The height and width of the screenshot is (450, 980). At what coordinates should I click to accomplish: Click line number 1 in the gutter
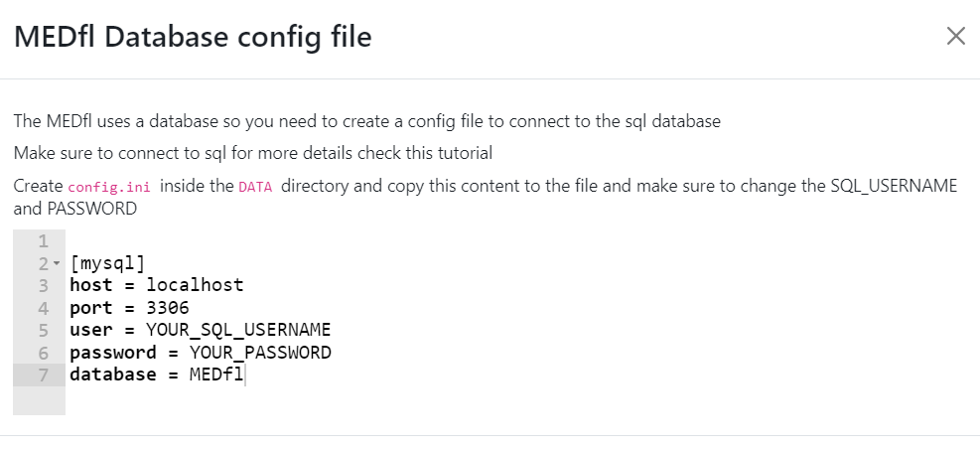click(x=42, y=241)
